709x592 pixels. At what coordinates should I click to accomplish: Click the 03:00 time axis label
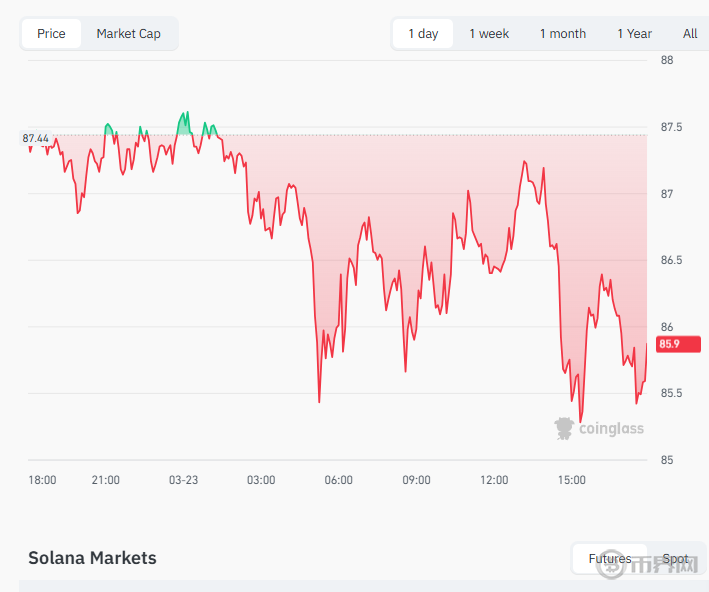(x=261, y=480)
